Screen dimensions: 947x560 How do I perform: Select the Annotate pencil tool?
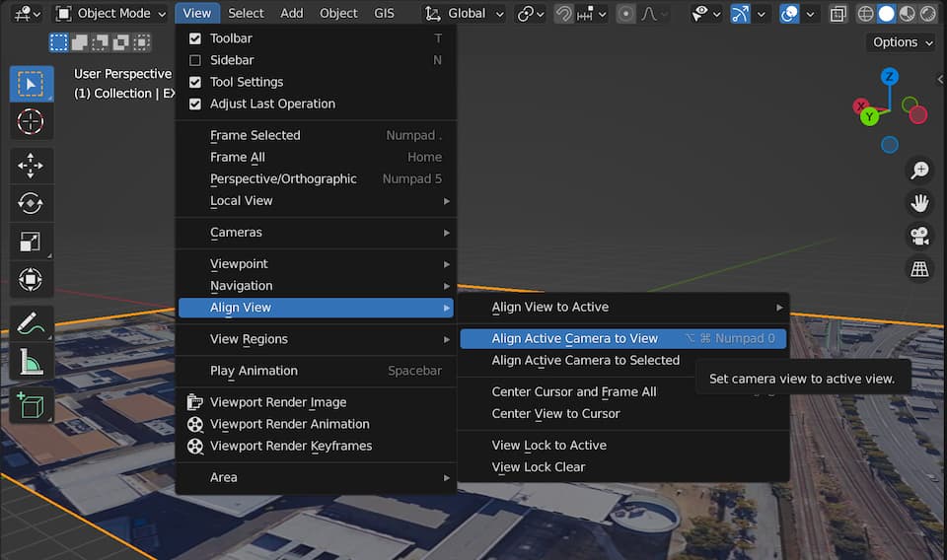pyautogui.click(x=31, y=323)
